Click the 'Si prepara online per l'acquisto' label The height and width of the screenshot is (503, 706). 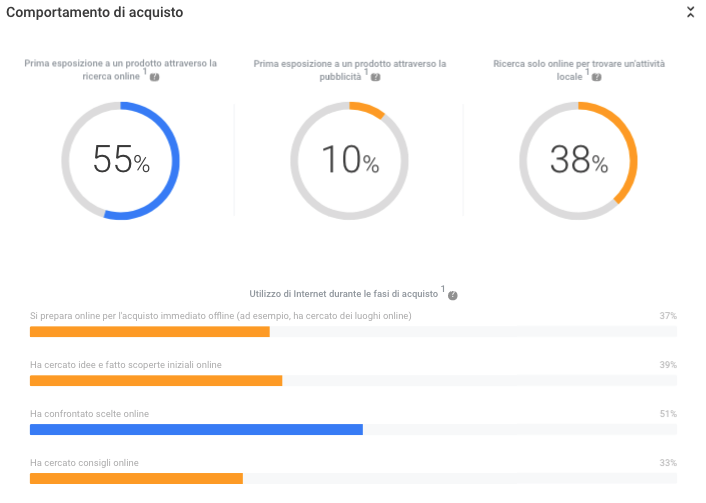click(220, 316)
